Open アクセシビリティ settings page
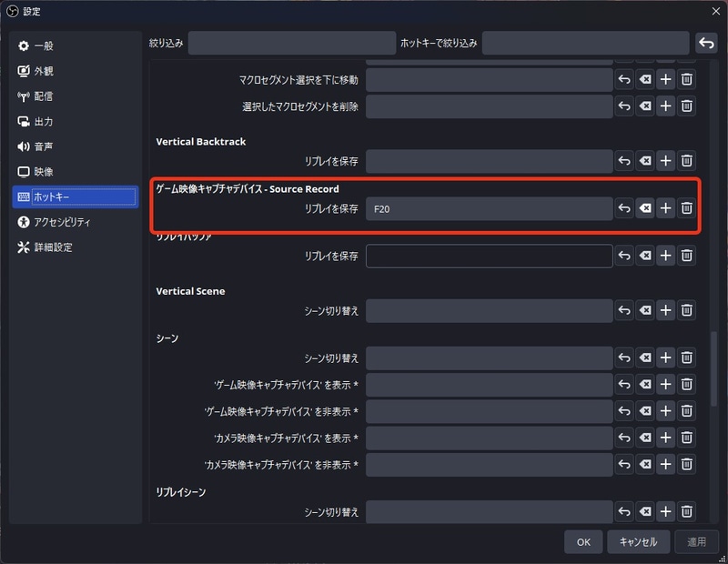This screenshot has width=728, height=564. pos(62,222)
